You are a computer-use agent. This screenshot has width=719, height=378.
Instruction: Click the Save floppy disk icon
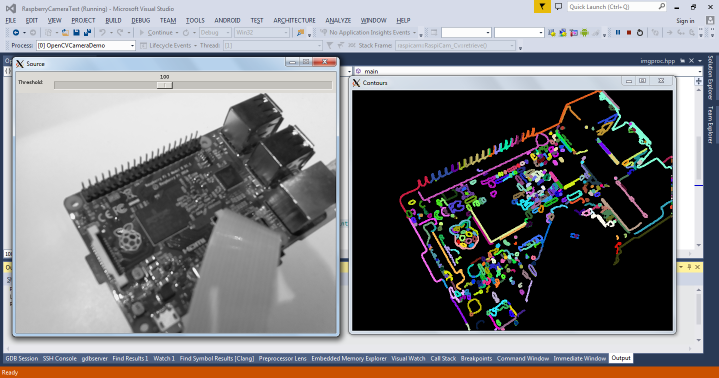(76, 33)
